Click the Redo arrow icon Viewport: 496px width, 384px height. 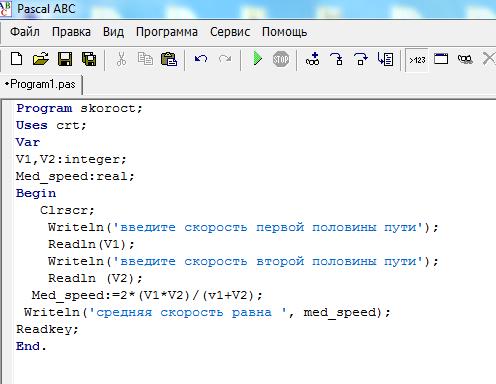click(x=225, y=59)
